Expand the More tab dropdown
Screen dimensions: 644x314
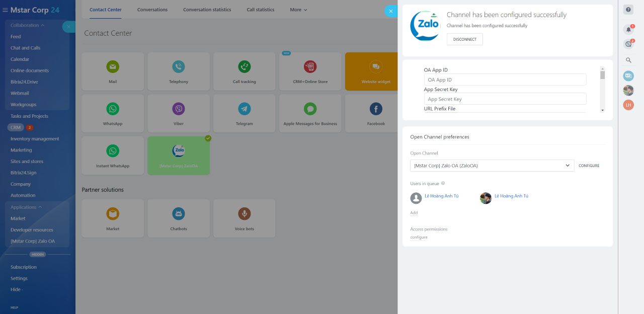point(298,10)
